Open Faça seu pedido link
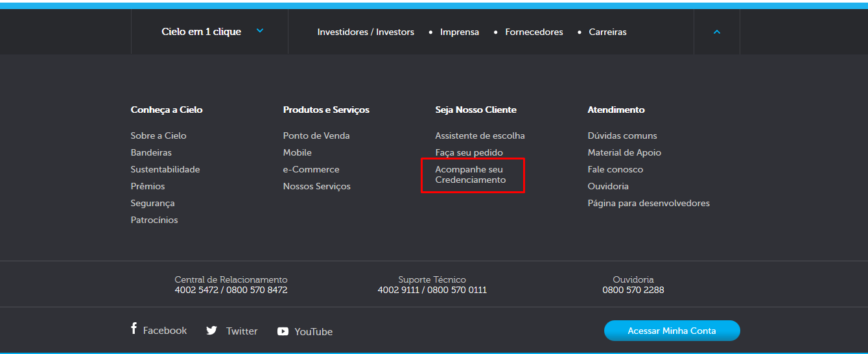The width and height of the screenshot is (868, 354). [x=469, y=152]
